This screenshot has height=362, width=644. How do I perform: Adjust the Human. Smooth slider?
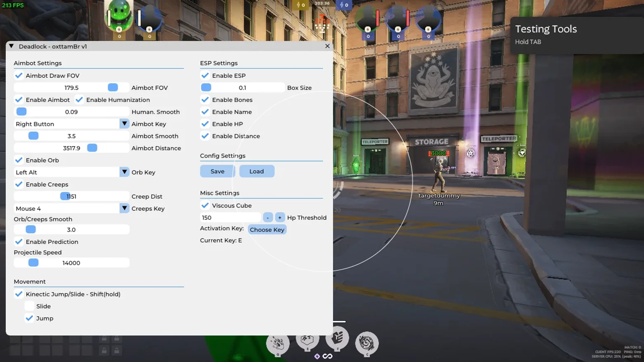71,112
